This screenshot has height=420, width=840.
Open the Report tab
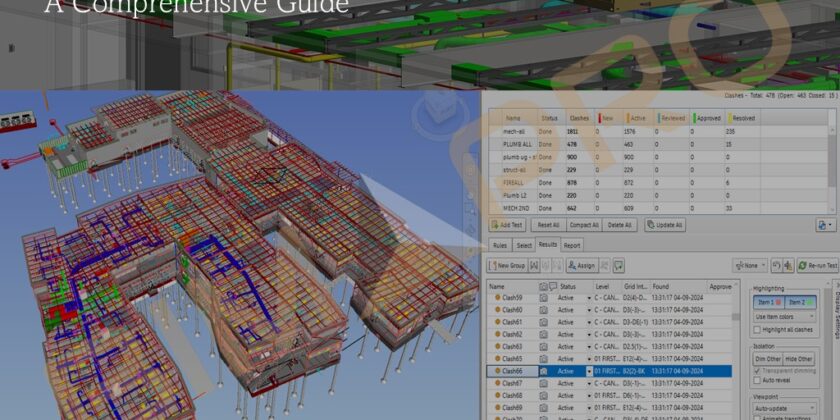coord(572,245)
